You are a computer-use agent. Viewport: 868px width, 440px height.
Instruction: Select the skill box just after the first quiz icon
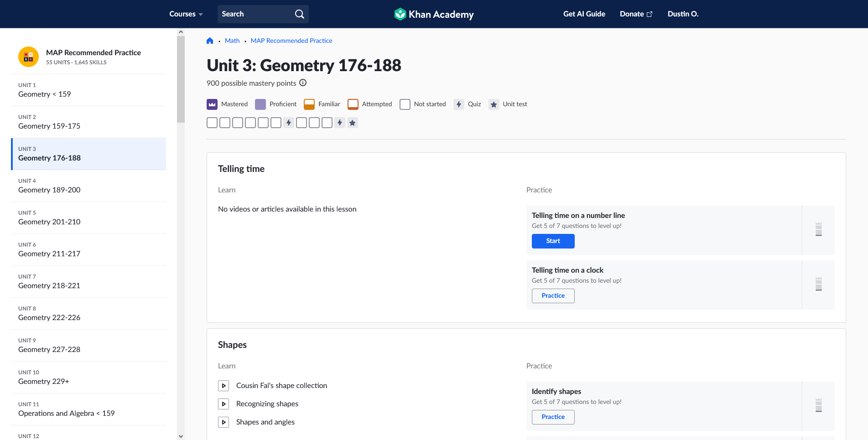click(x=301, y=123)
